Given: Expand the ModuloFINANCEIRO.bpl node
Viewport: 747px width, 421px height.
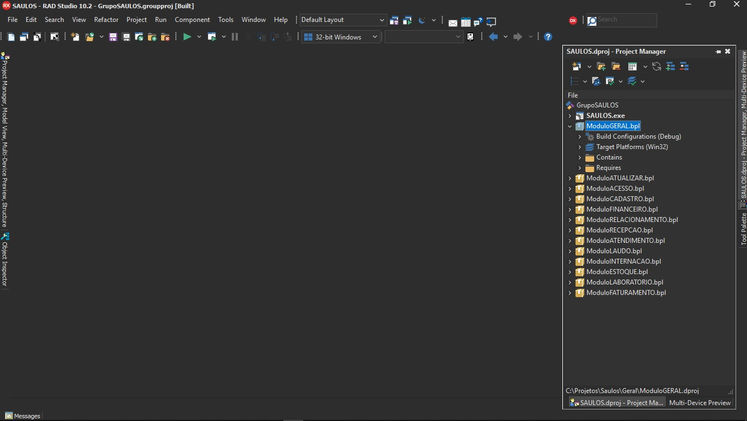Looking at the screenshot, I should tap(570, 210).
